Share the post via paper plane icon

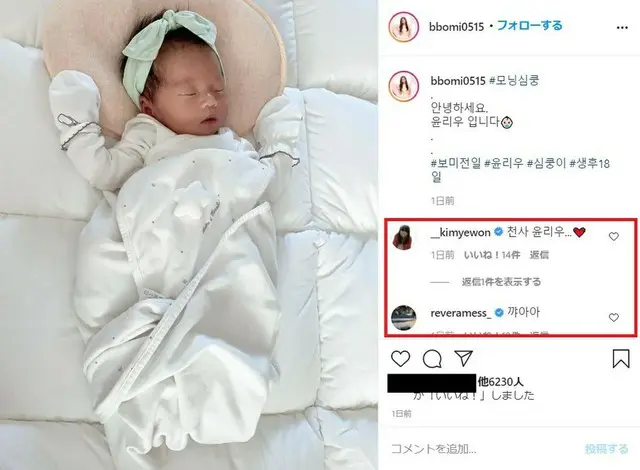464,358
